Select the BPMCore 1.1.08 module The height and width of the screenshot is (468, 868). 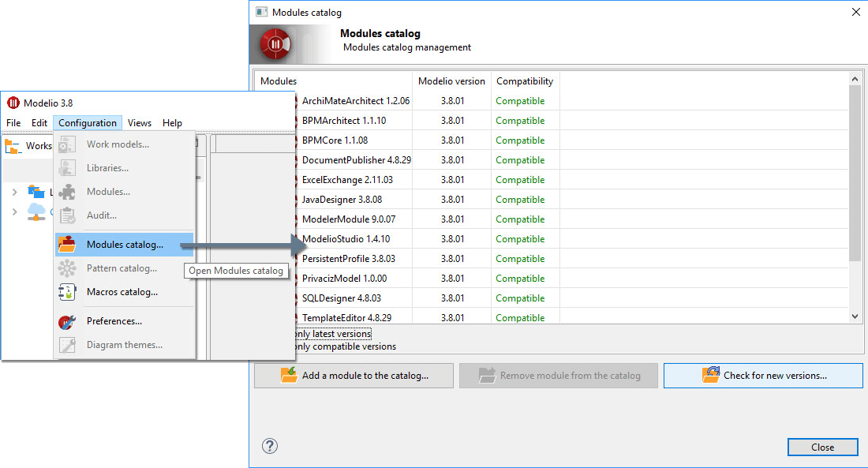pos(335,140)
